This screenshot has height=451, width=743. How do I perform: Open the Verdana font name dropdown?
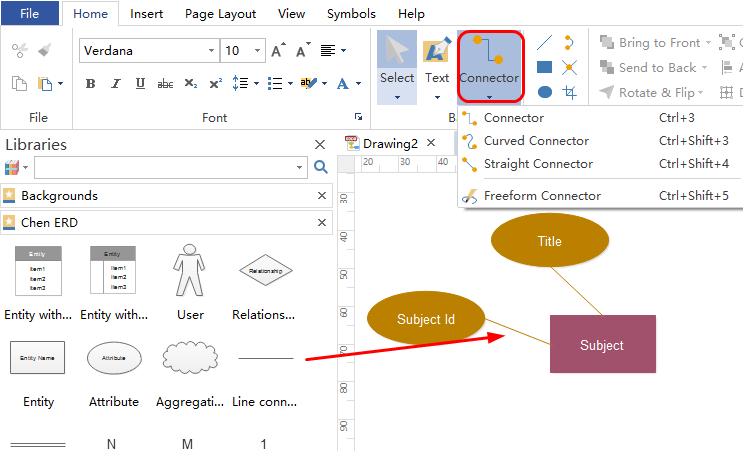point(211,51)
